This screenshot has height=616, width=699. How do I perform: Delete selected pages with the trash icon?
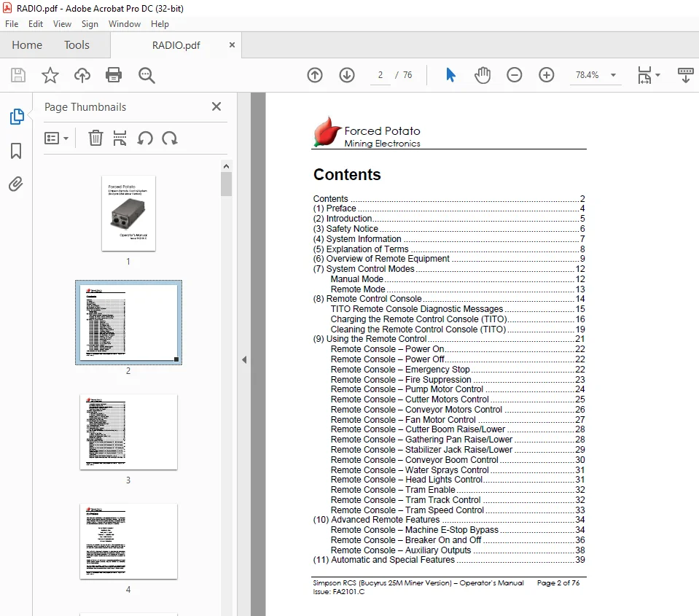click(x=95, y=139)
